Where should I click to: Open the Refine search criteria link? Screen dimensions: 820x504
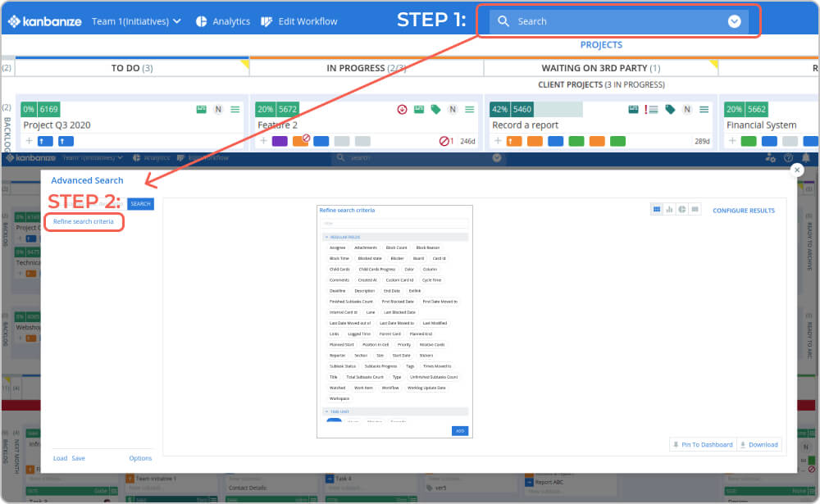[x=83, y=221]
